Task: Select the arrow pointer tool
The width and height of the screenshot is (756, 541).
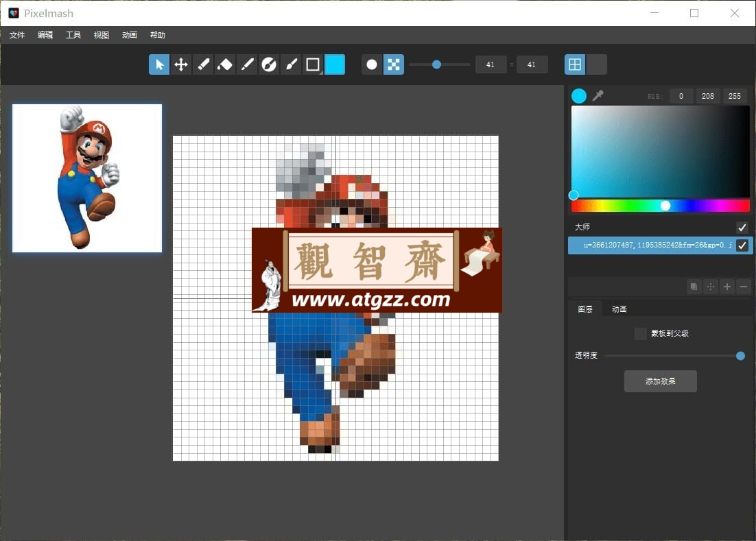Action: (x=159, y=64)
